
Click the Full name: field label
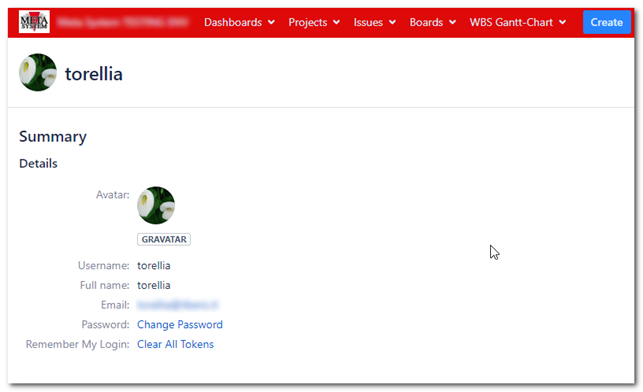point(105,285)
